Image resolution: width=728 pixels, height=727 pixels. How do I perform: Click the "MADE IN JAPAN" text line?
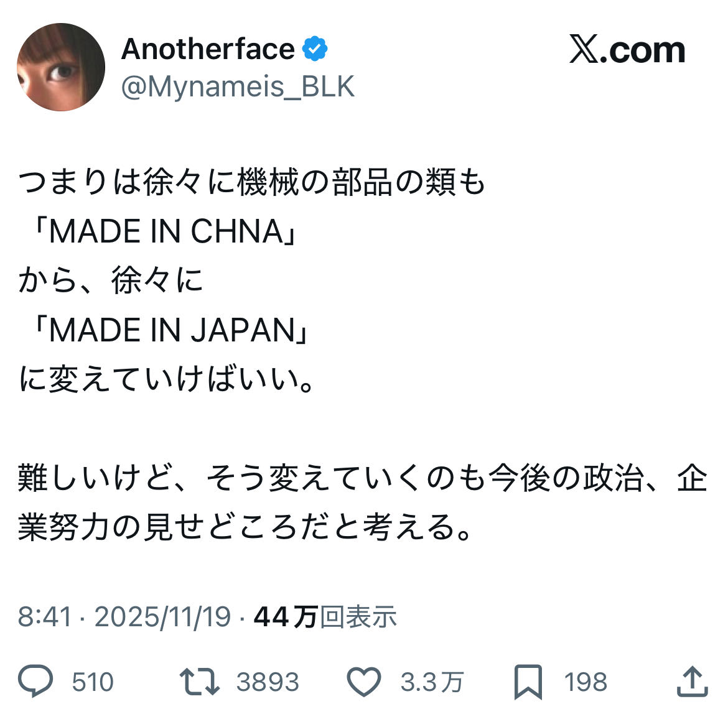pyautogui.click(x=172, y=330)
